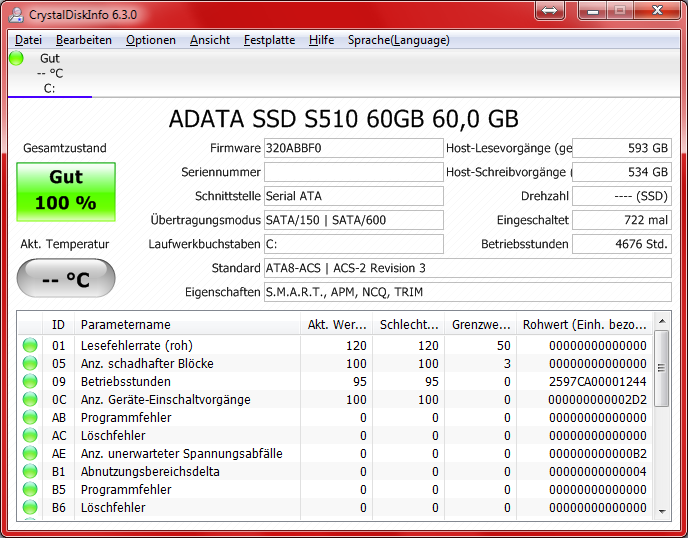Click status icon of Anz. Geräte-Einschaltvorgänge row
Screen dimensions: 692x542
(x=30, y=399)
